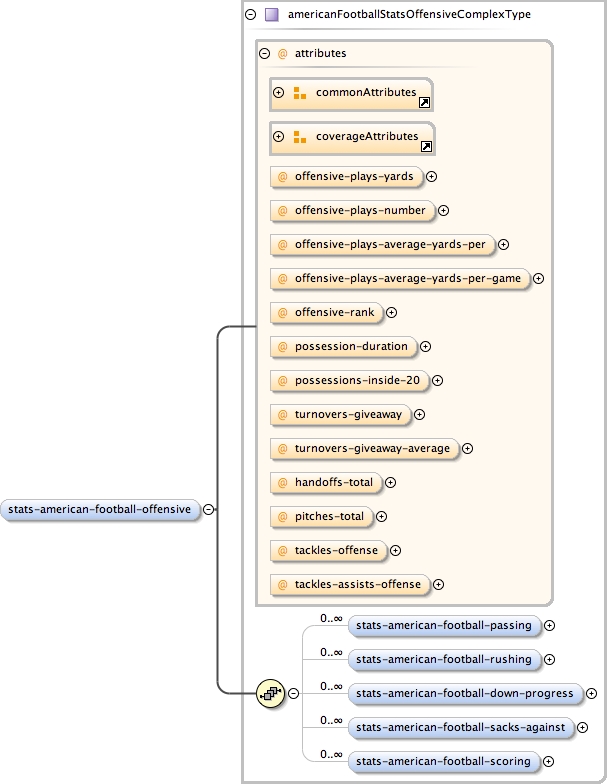Select the stats-american-football-rushing element
Image resolution: width=607 pixels, height=784 pixels.
(x=442, y=660)
